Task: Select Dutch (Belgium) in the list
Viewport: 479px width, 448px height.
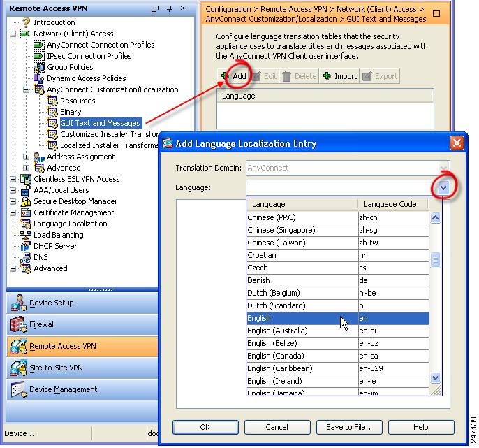Action: pyautogui.click(x=337, y=293)
